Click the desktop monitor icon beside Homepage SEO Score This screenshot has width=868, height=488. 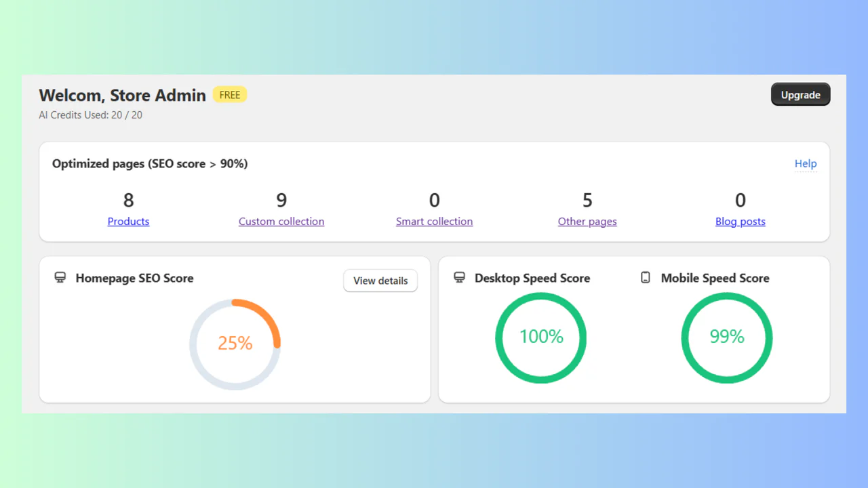click(x=60, y=278)
